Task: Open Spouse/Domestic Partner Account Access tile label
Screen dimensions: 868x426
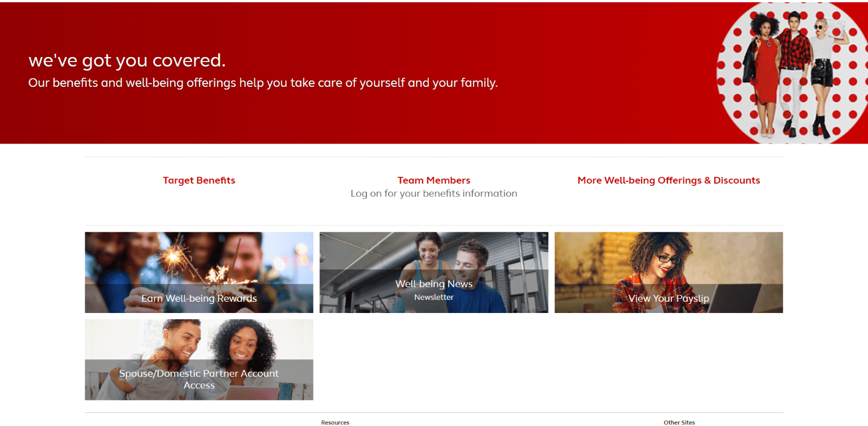Action: pos(199,379)
